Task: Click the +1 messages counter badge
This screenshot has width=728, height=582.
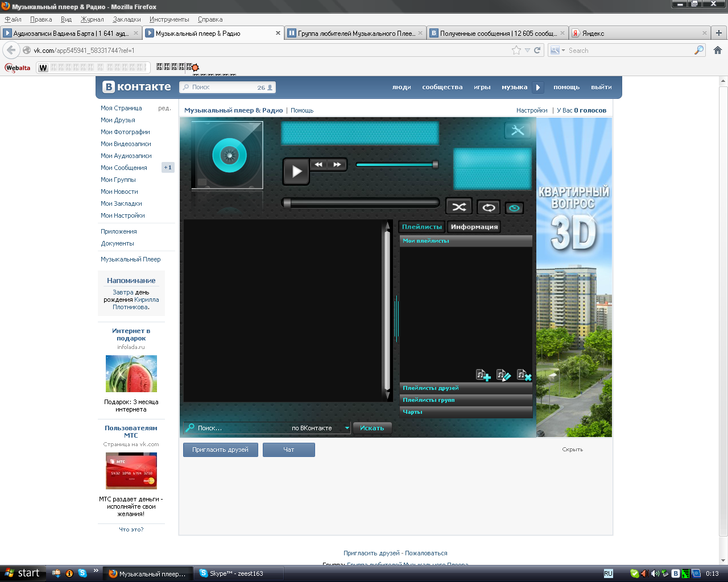Action: click(168, 168)
